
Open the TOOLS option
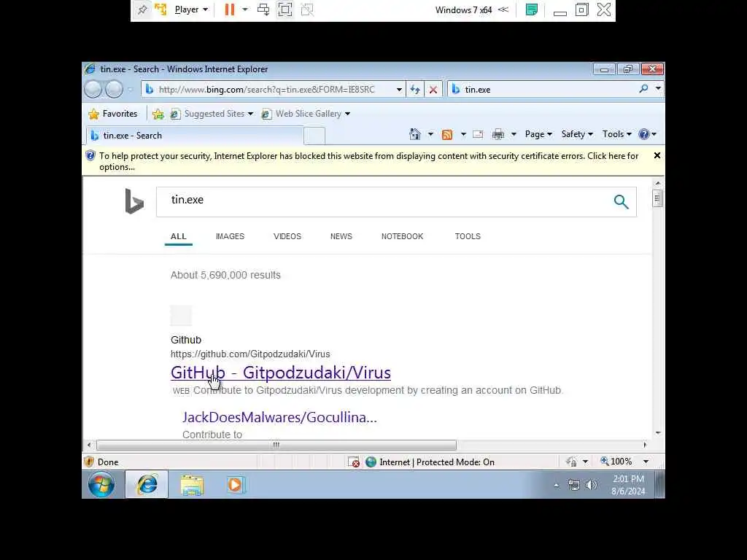click(468, 237)
